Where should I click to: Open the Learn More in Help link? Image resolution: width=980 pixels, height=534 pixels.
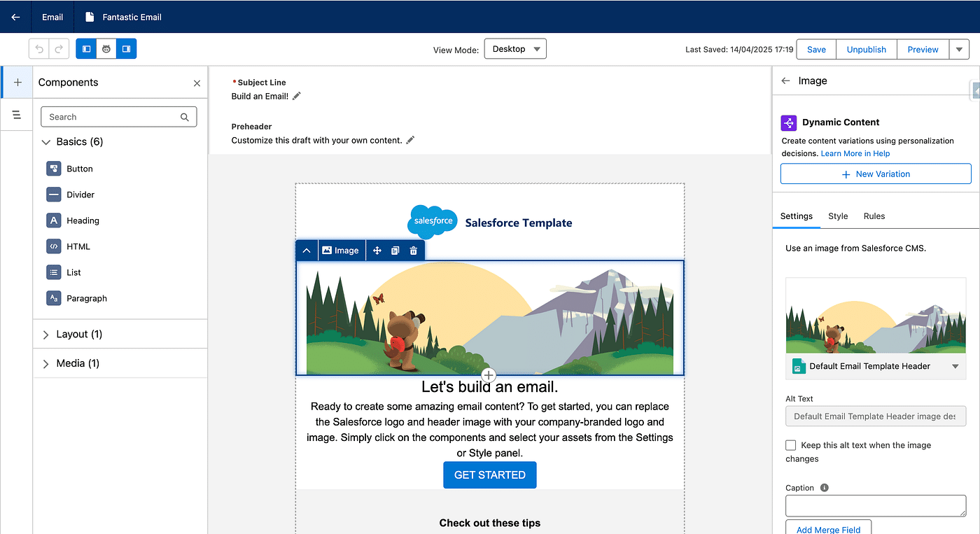click(855, 153)
